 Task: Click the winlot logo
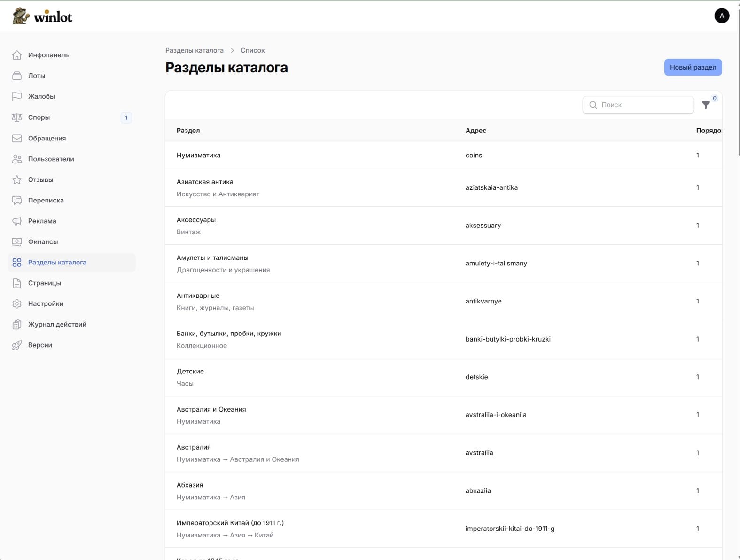[x=42, y=16]
